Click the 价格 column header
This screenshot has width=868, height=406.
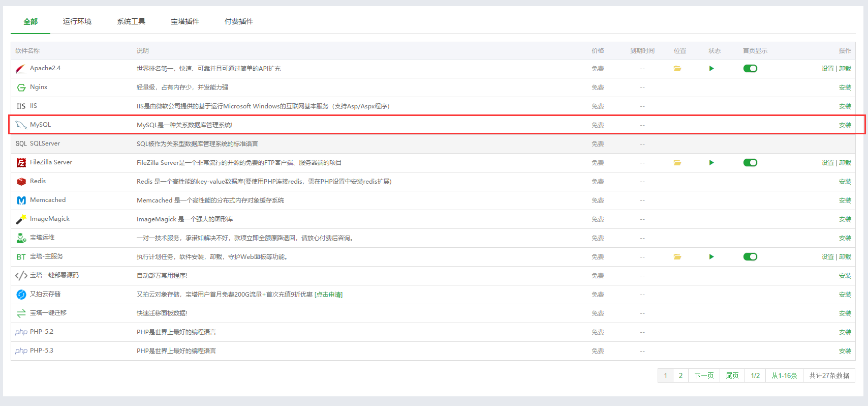[x=598, y=51]
